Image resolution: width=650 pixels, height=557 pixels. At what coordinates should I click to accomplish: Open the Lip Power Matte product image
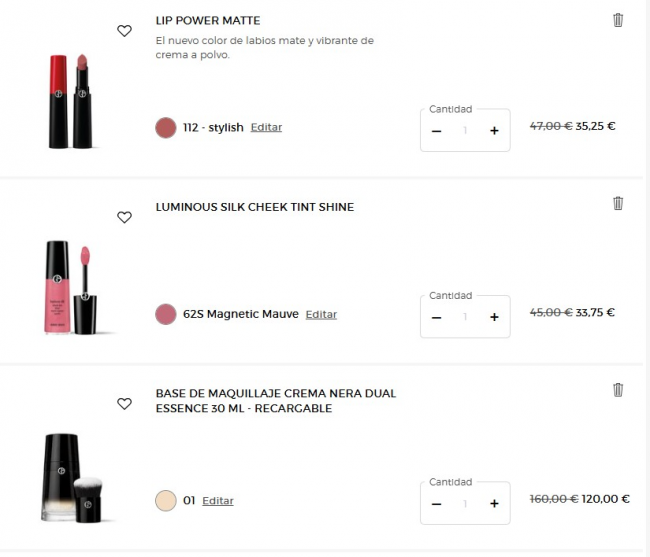[x=71, y=101]
